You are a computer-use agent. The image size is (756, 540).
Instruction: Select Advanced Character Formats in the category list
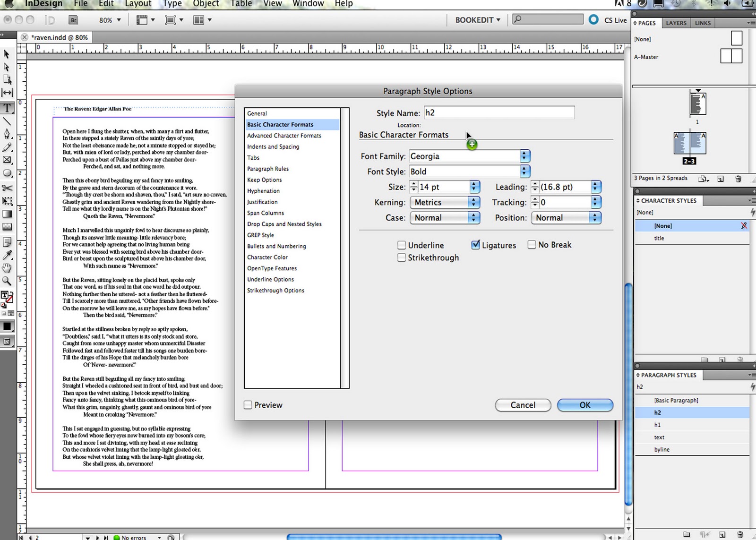tap(284, 136)
